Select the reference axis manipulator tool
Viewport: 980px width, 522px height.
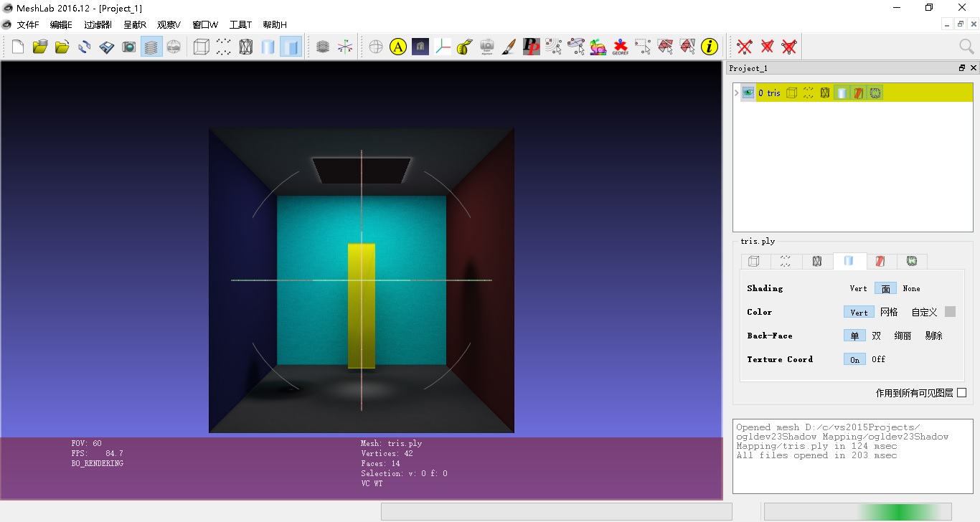[x=443, y=47]
